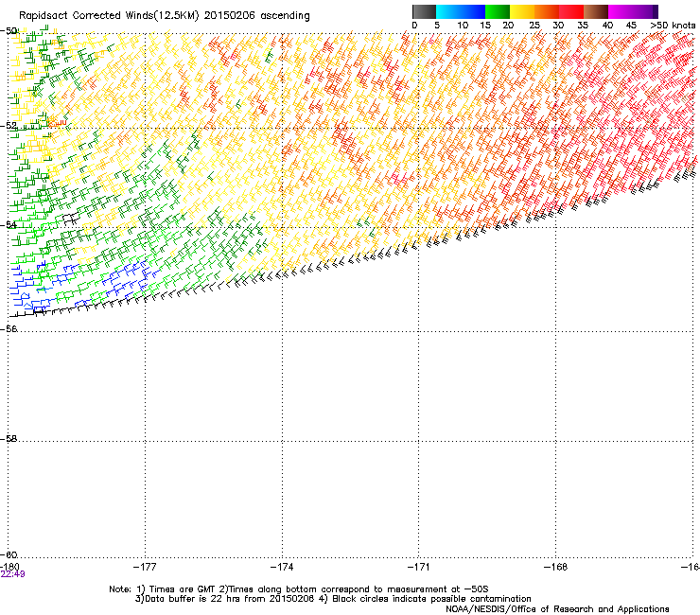Click the NOAA/NESDIS credit text
Viewport: 700px width, 615px height.
click(x=557, y=609)
